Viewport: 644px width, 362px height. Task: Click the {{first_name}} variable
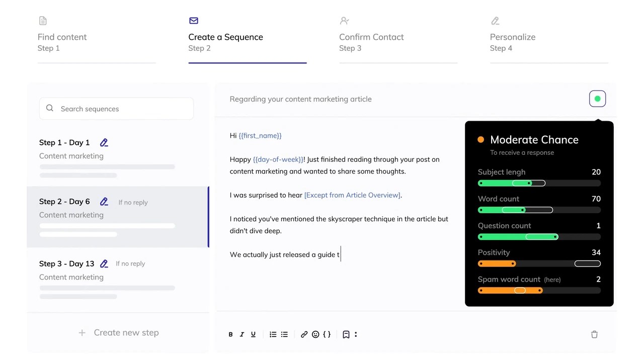(x=260, y=136)
